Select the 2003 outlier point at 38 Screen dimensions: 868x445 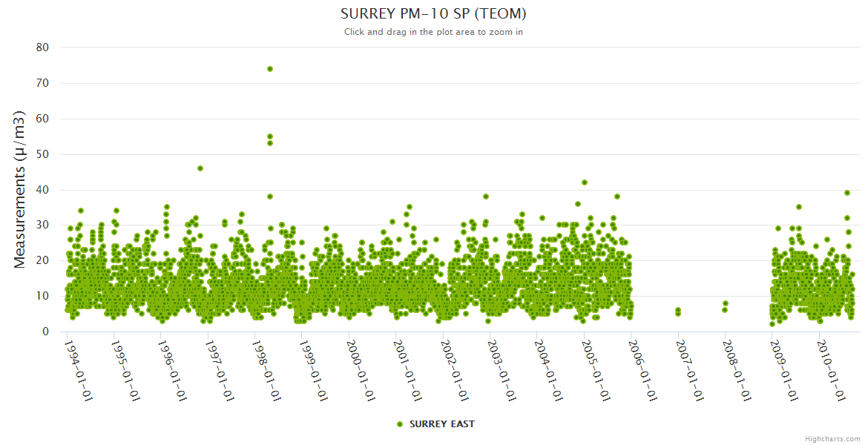486,197
